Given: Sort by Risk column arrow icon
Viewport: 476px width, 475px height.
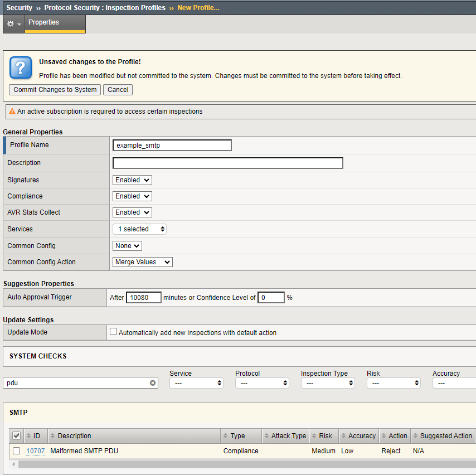Looking at the screenshot, I should 314,436.
